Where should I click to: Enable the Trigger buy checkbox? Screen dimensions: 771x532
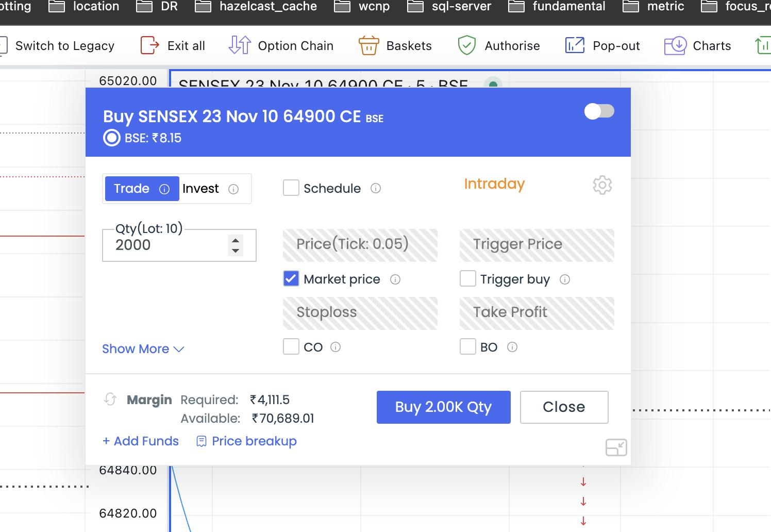468,279
